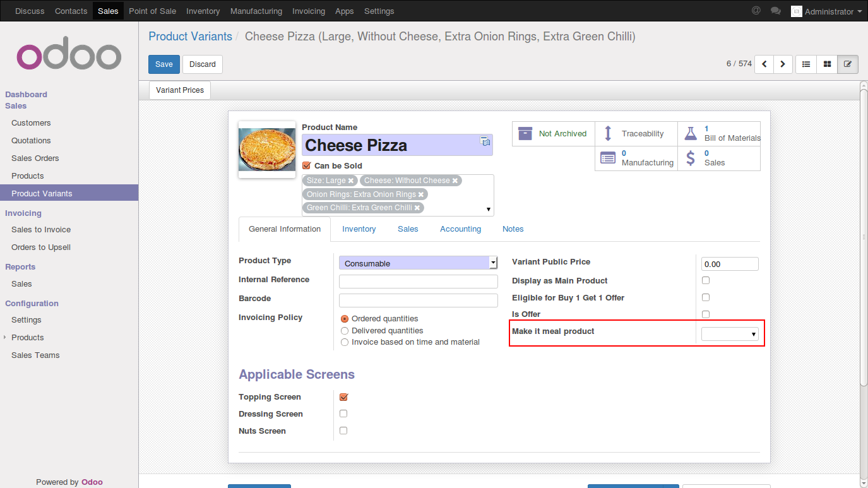
Task: Open Orders to Upsell in sidebar
Action: point(41,247)
